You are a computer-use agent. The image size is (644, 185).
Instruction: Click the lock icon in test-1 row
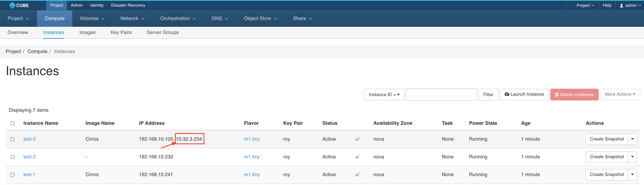(358, 174)
